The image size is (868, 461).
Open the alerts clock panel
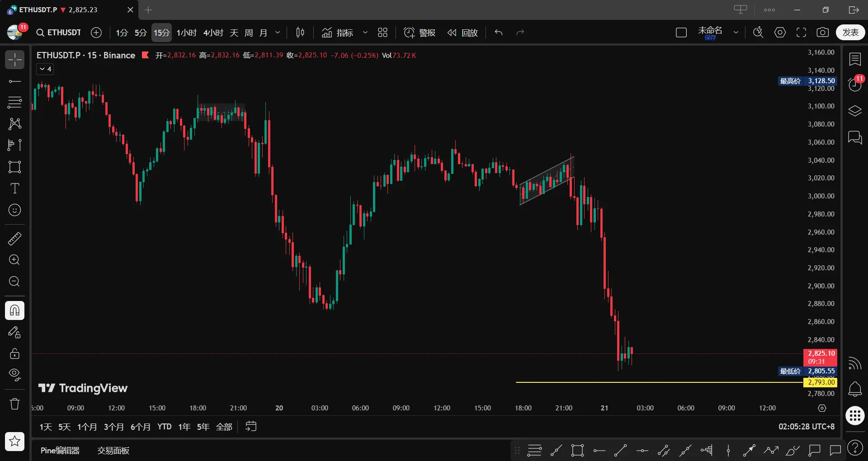click(x=855, y=85)
